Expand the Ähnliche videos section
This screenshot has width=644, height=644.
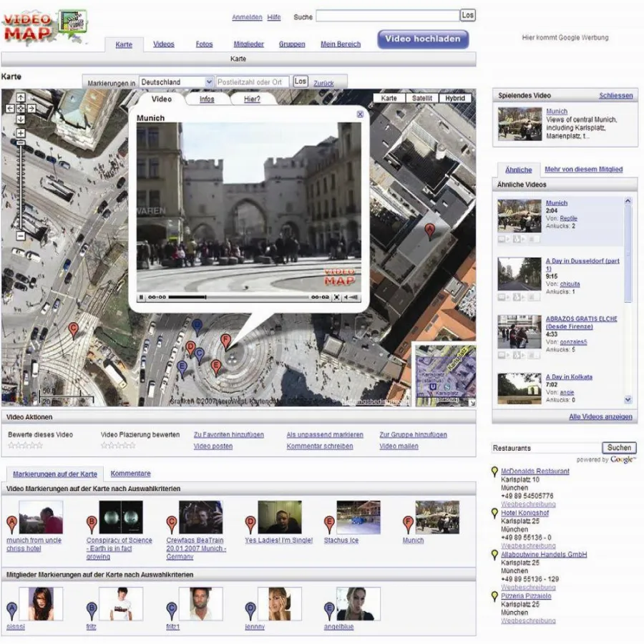coord(517,170)
